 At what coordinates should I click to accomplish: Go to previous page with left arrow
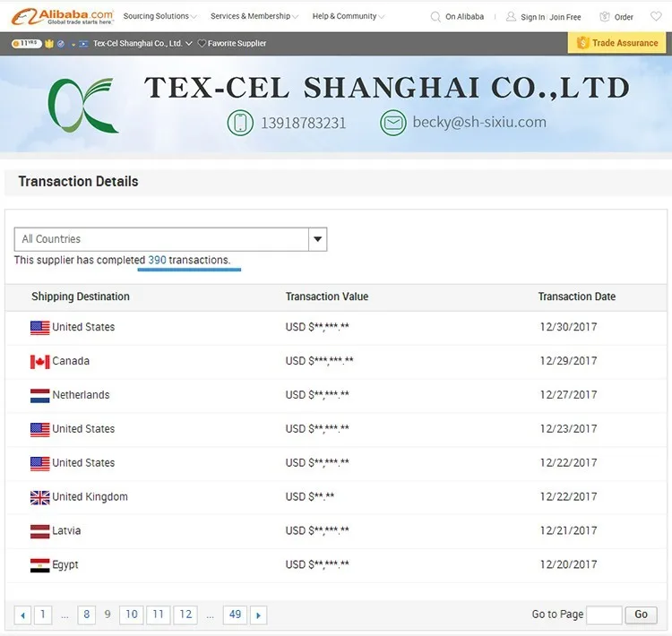pos(23,615)
